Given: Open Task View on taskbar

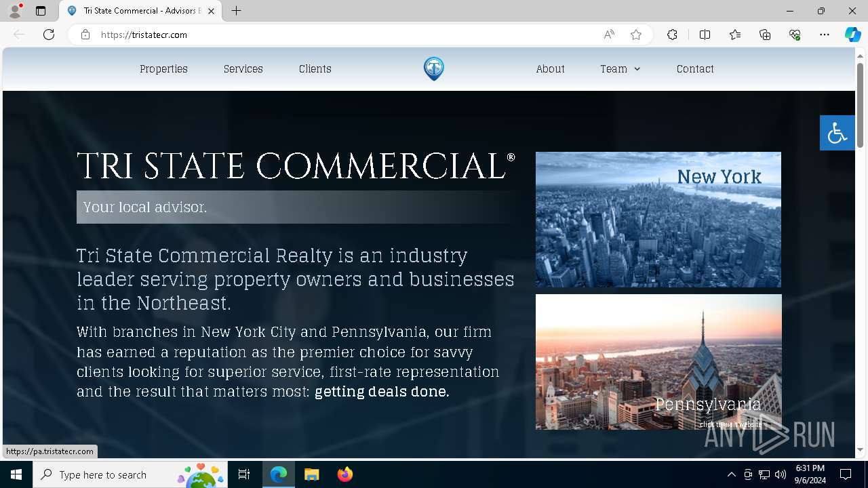Looking at the screenshot, I should pyautogui.click(x=244, y=474).
